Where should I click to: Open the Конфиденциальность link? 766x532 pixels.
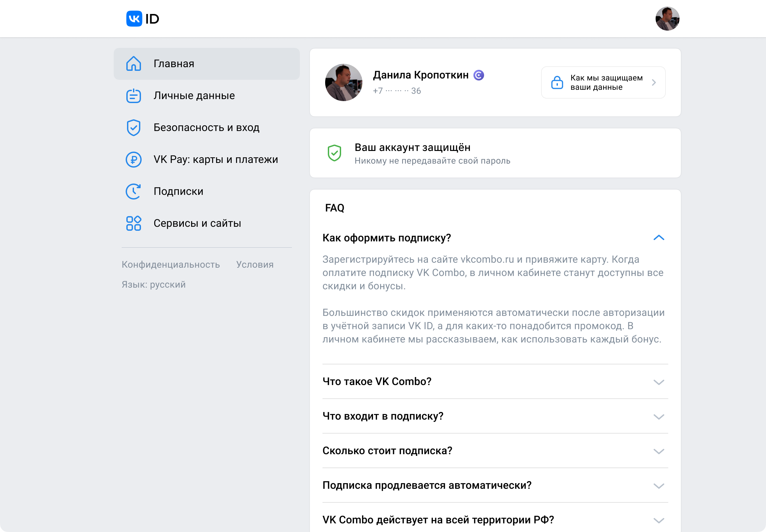[171, 265]
